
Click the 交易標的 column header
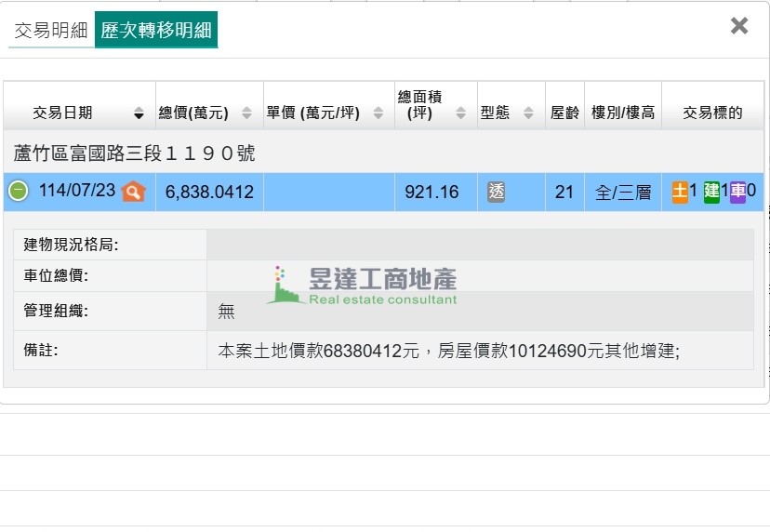pyautogui.click(x=712, y=113)
